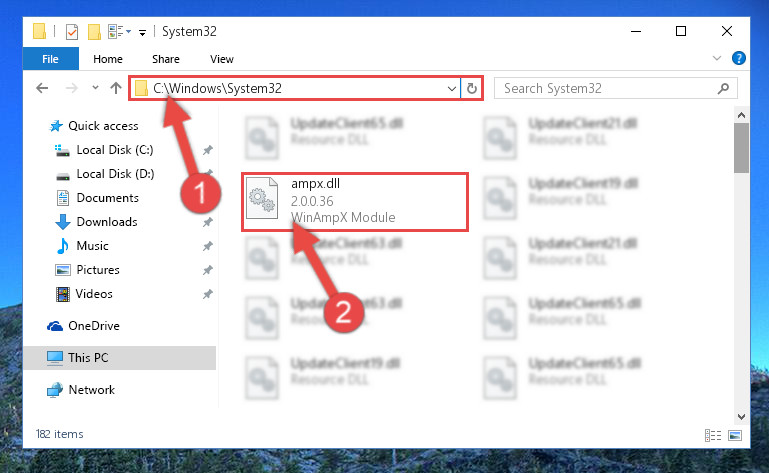Open the File menu tab
769x473 pixels.
[x=51, y=59]
